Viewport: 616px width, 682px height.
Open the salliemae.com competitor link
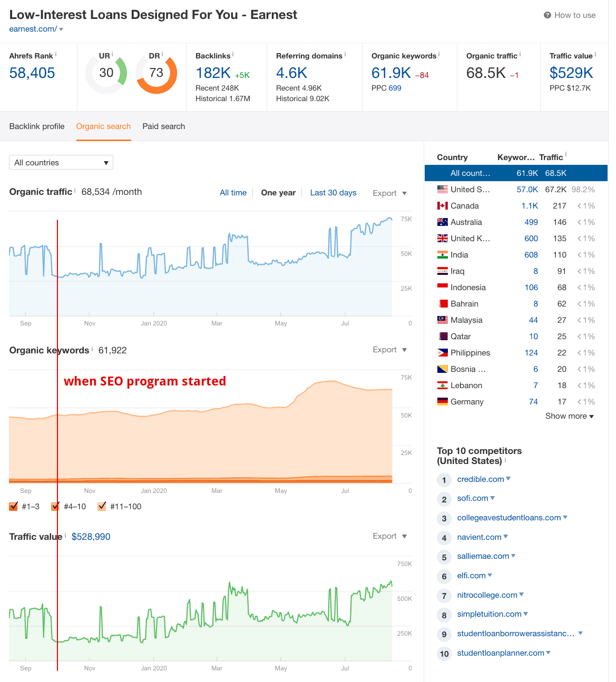pos(483,556)
